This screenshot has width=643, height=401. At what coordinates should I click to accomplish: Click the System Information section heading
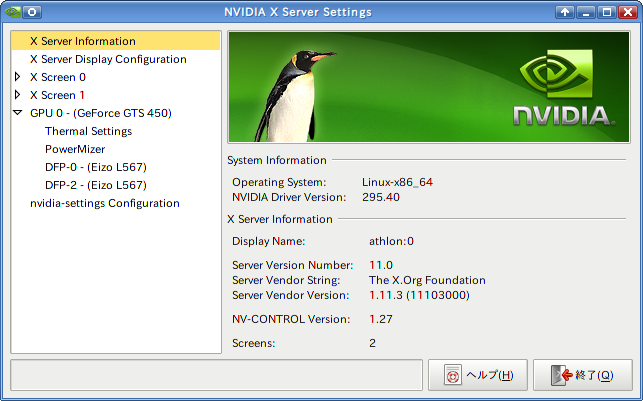click(x=277, y=160)
